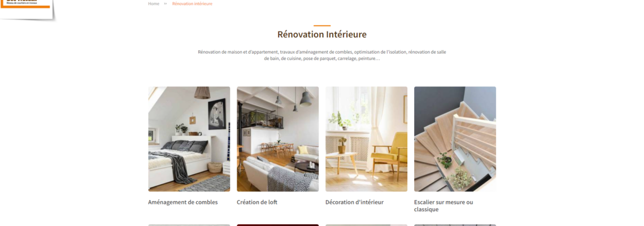Click the site logo in top-left corner

27,9
